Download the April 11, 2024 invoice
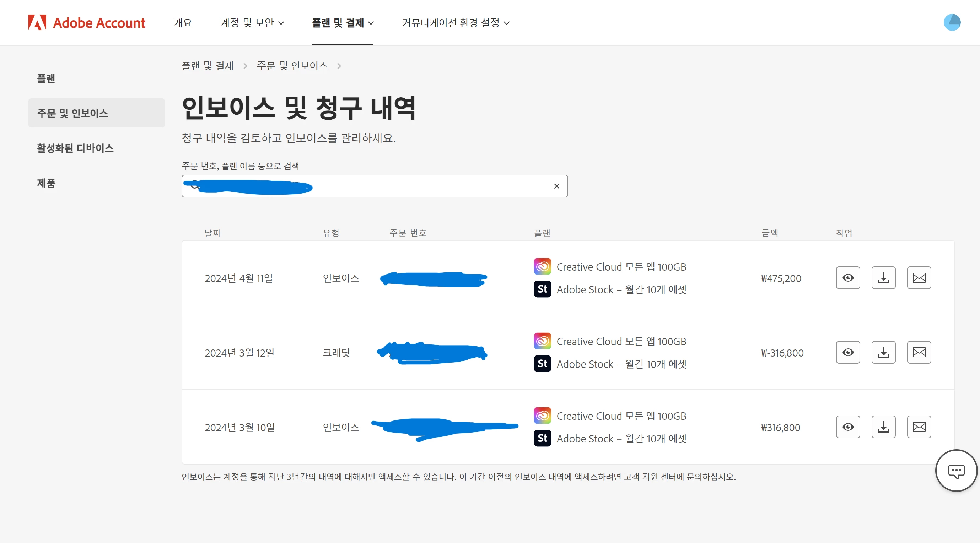Image resolution: width=980 pixels, height=543 pixels. (x=883, y=278)
